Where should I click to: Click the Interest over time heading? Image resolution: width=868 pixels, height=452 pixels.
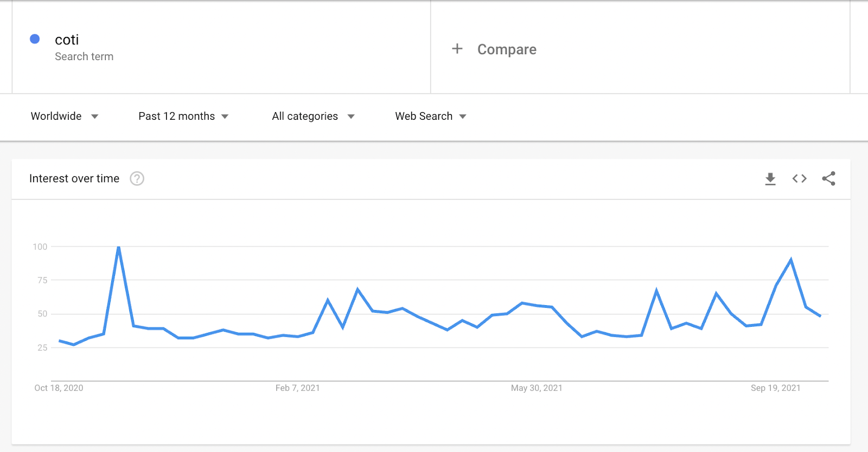click(x=74, y=179)
